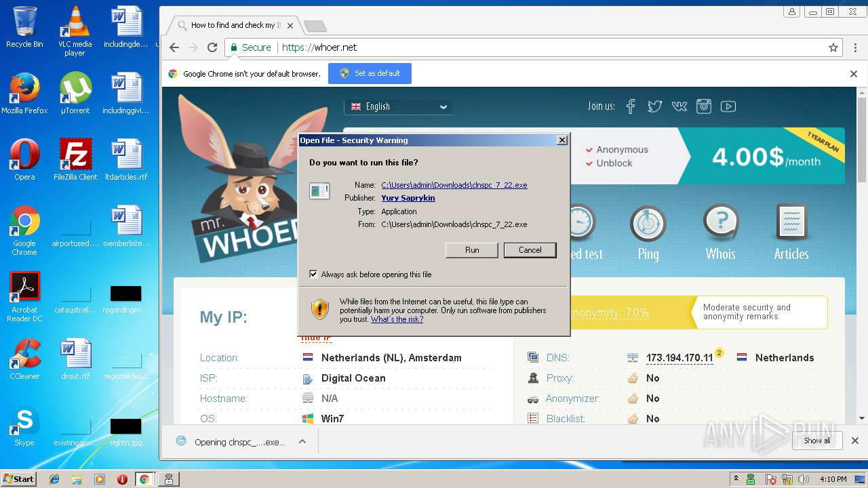Open the Start menu
The width and height of the screenshot is (868, 488).
(x=18, y=479)
